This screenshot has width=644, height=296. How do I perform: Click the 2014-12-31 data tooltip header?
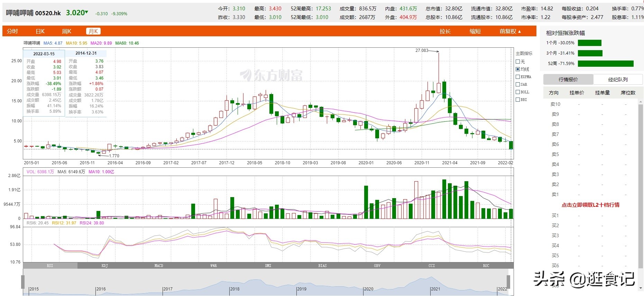click(86, 53)
